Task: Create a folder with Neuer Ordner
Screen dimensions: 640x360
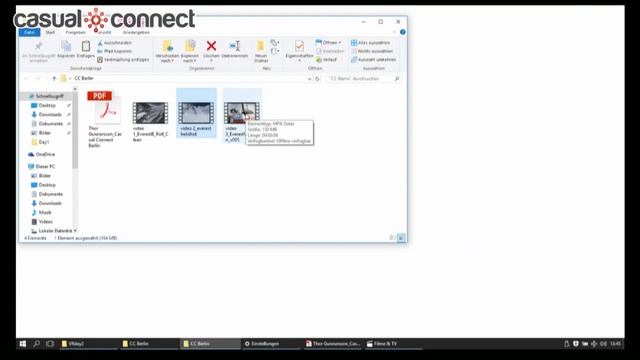Action: [261, 51]
